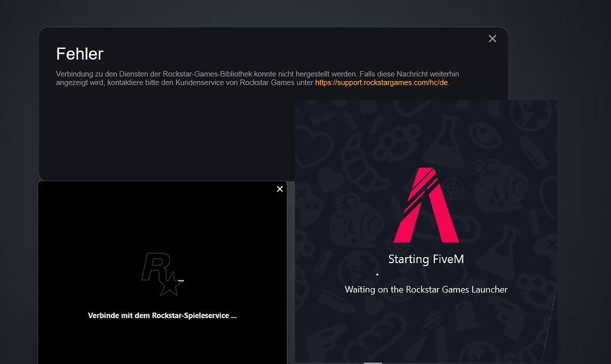
Task: Select the Starting FiveM heading text
Action: (x=426, y=259)
